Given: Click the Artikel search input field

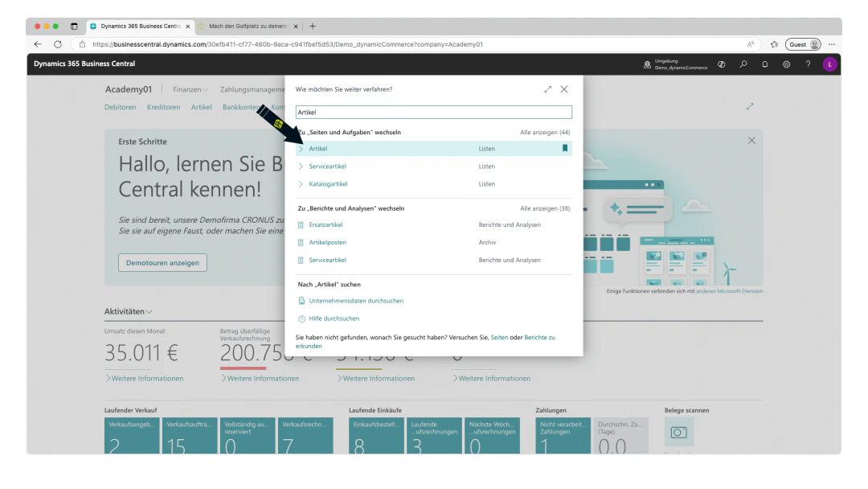Looking at the screenshot, I should (x=433, y=112).
